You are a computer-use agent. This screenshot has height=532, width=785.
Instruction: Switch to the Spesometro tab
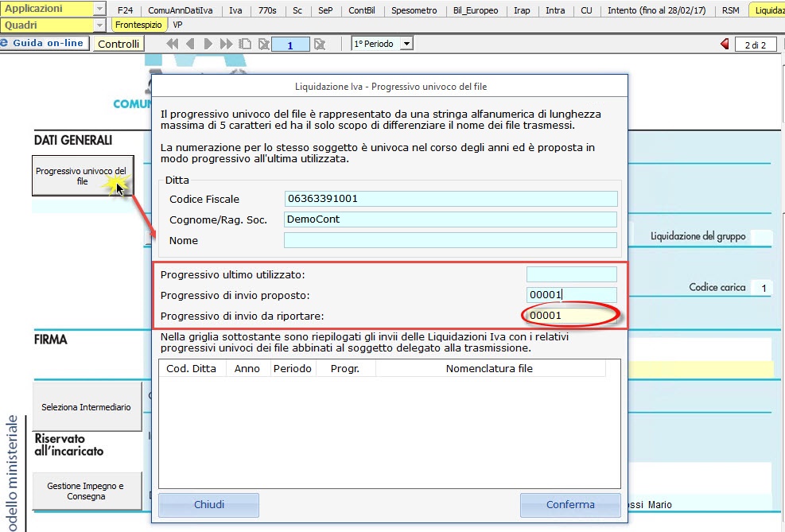click(414, 10)
